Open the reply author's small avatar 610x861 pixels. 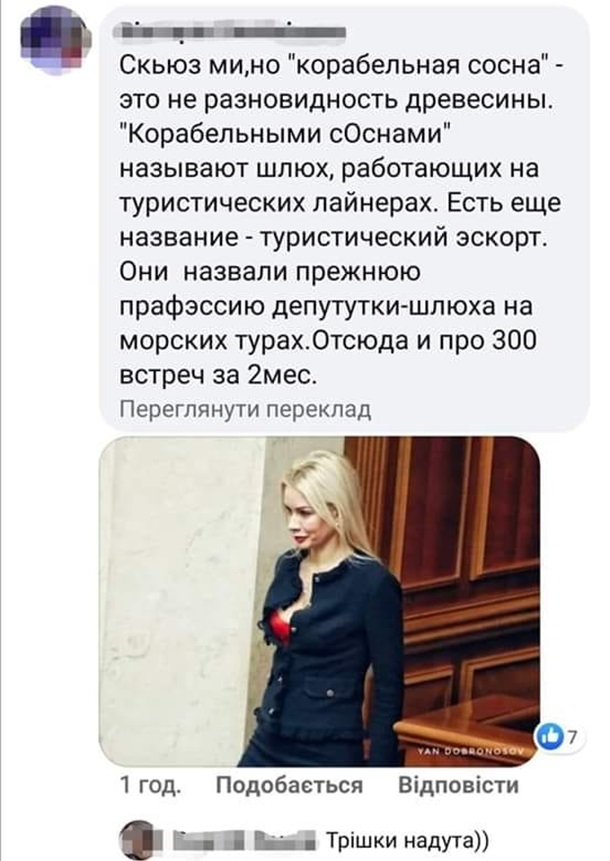(x=136, y=841)
